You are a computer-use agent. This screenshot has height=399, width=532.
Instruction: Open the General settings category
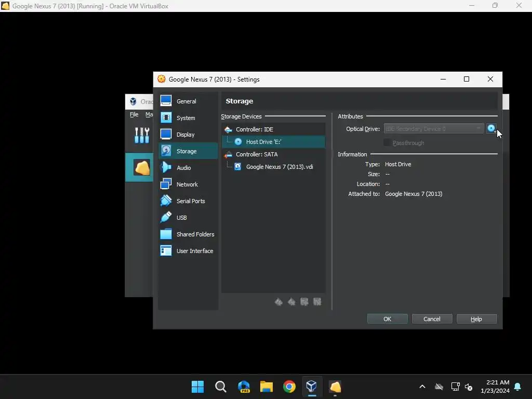pos(188,101)
